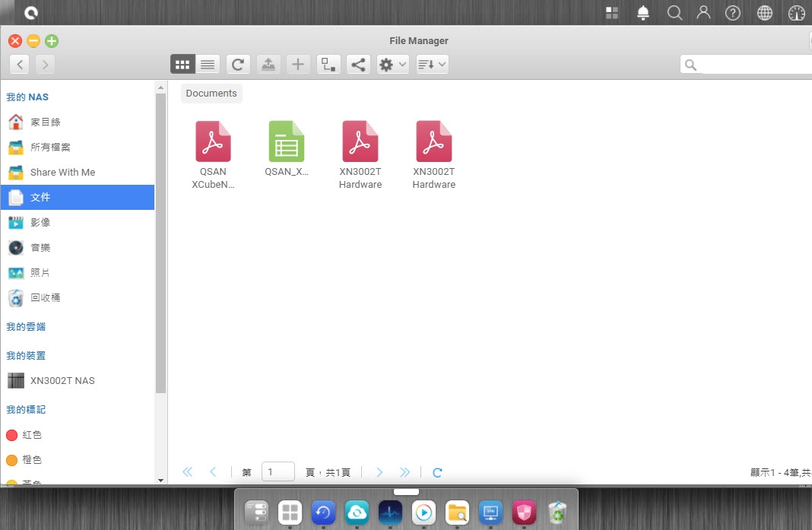Screen dimensions: 812x530
Task: Open 影像 videos folder in sidebar
Action: pyautogui.click(x=78, y=222)
